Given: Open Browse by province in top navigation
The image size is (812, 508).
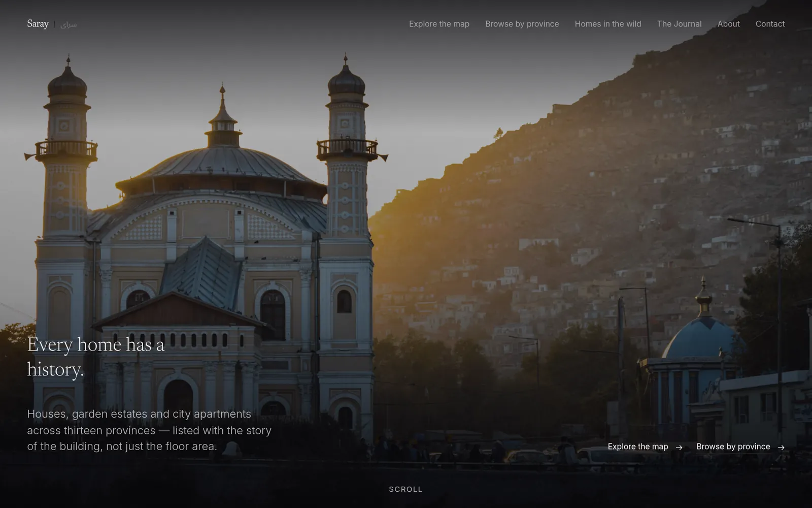Looking at the screenshot, I should pyautogui.click(x=522, y=24).
